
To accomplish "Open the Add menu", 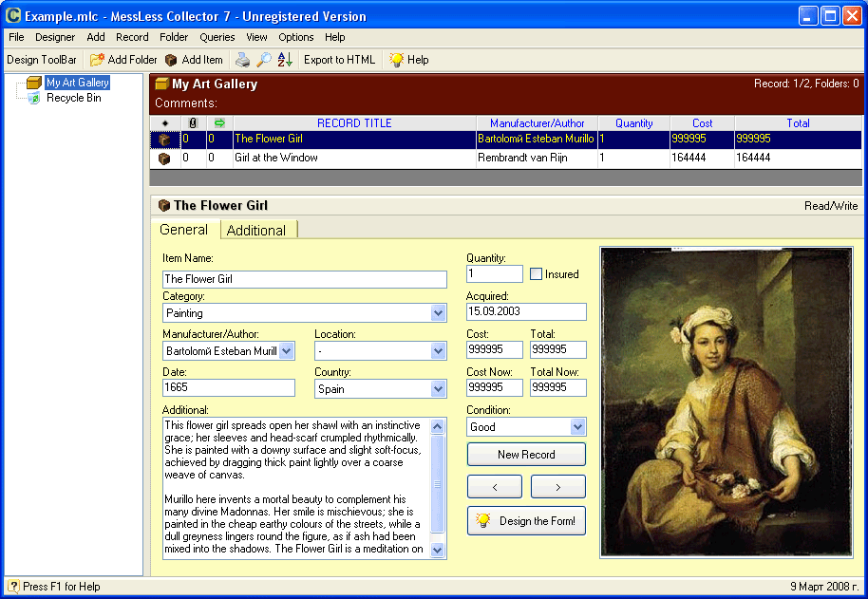I will point(96,37).
